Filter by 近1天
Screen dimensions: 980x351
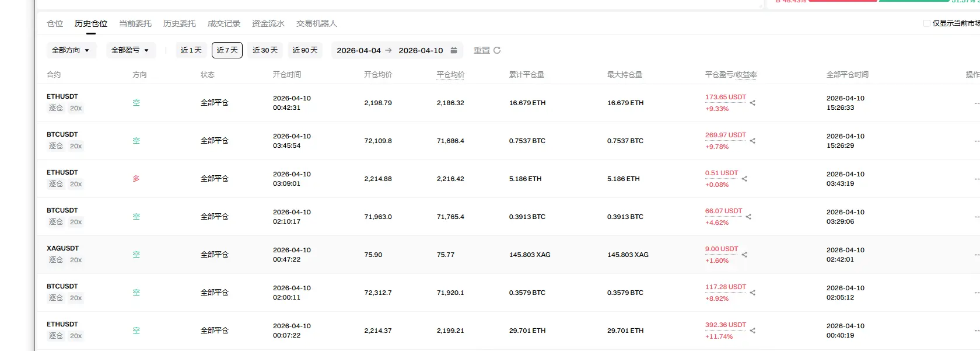click(x=191, y=50)
